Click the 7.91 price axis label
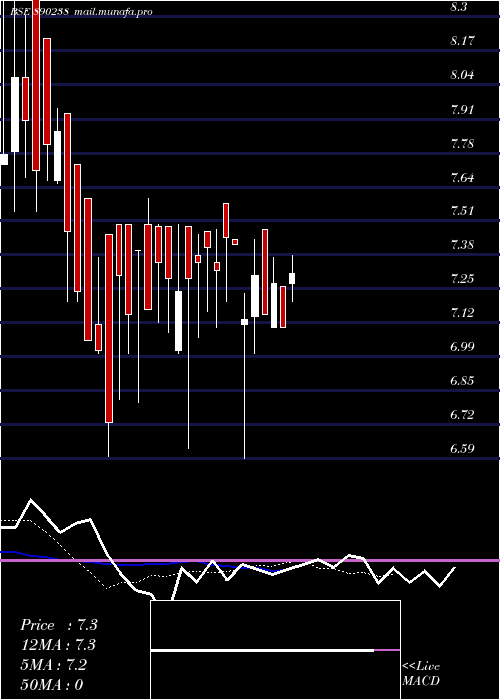 462,110
